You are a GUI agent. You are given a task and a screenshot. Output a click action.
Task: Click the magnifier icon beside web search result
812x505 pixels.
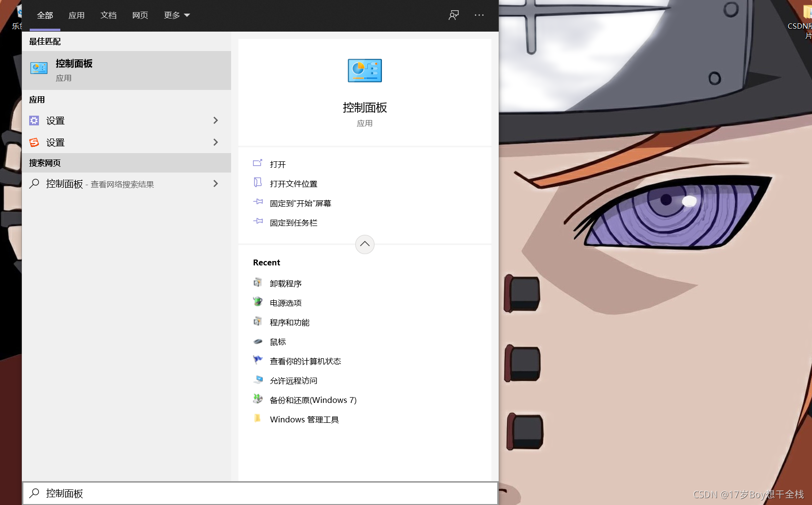click(34, 184)
